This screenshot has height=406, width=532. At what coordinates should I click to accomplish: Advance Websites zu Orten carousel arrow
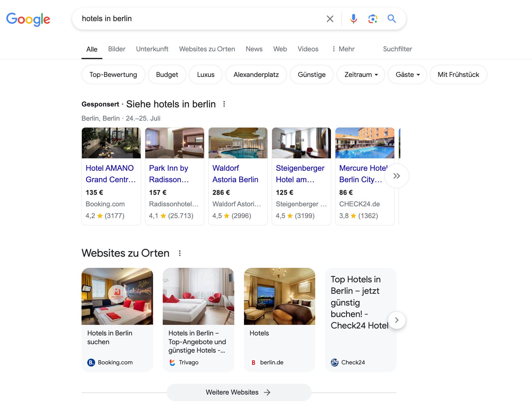[x=397, y=320]
